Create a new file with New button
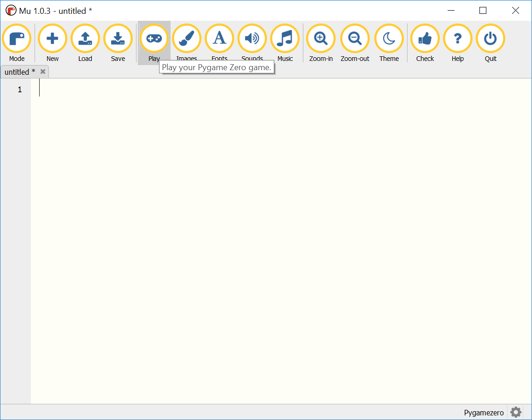This screenshot has height=420, width=532. pyautogui.click(x=52, y=43)
